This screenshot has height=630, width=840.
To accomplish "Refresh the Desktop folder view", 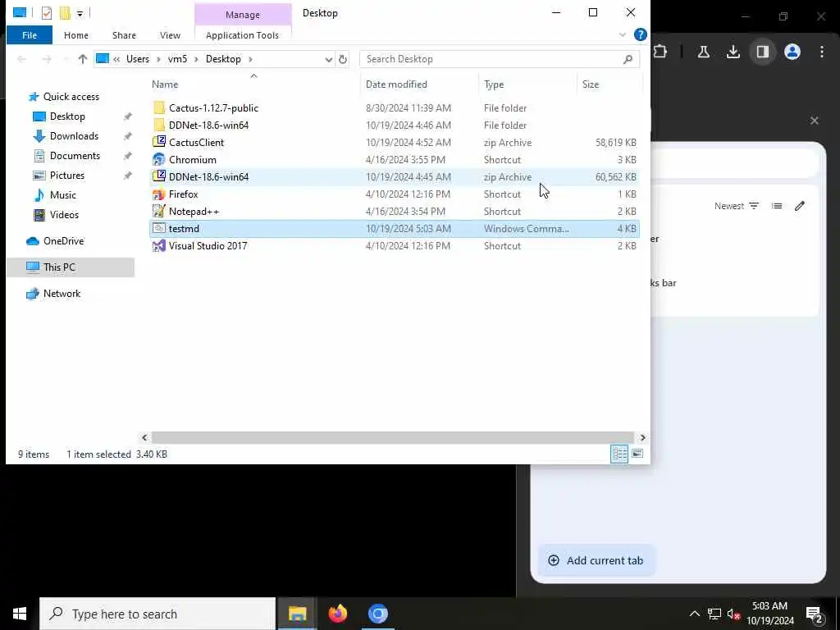I will (x=343, y=59).
